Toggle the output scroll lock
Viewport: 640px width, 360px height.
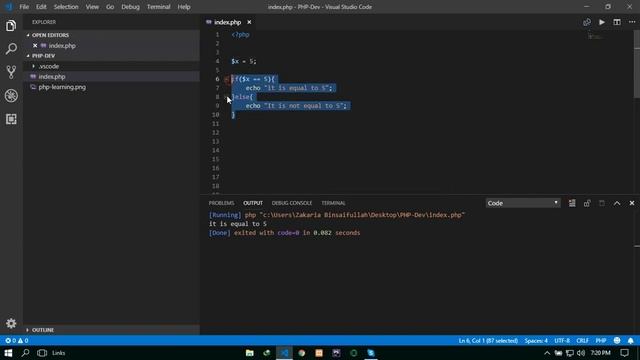[587, 203]
